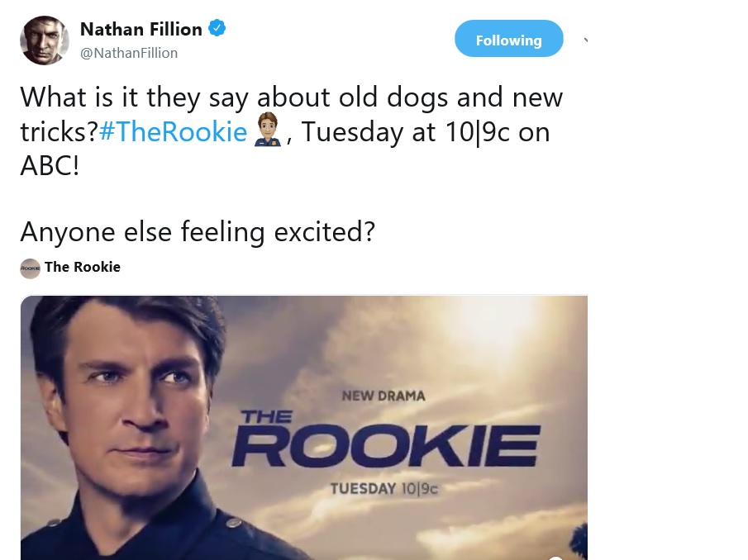
Task: Click the NEW DRAMA caption in video
Action: 384,396
